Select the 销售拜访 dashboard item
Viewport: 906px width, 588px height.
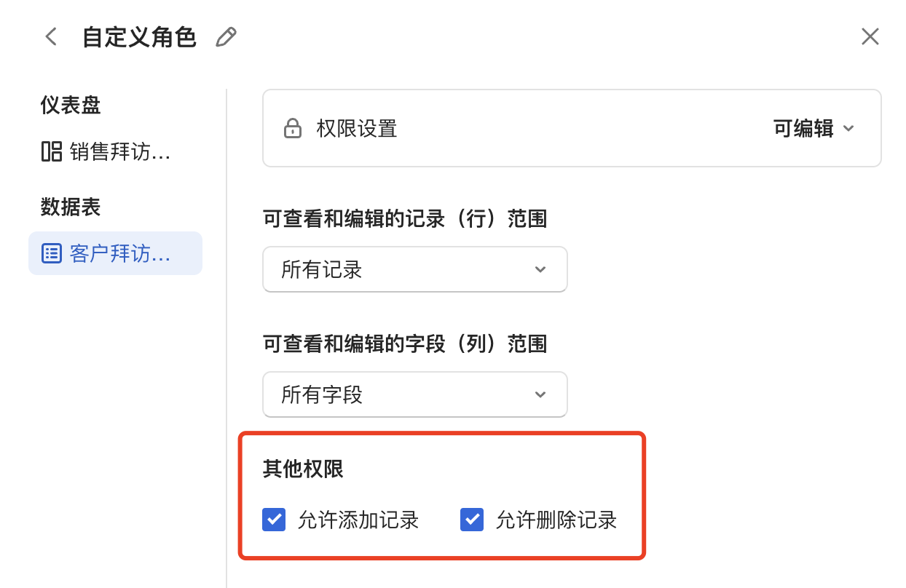(119, 152)
